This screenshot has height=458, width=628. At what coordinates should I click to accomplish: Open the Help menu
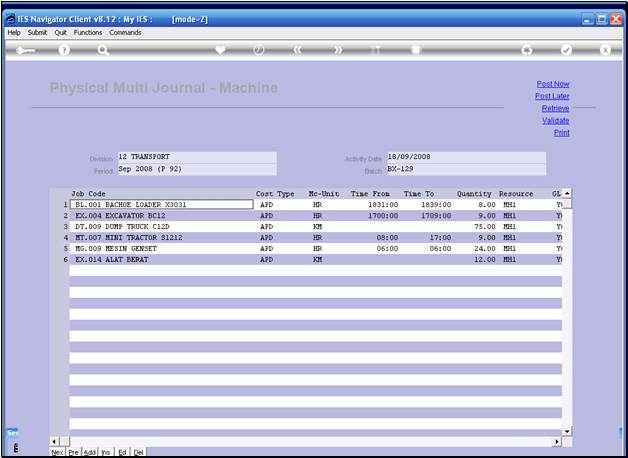[x=14, y=32]
